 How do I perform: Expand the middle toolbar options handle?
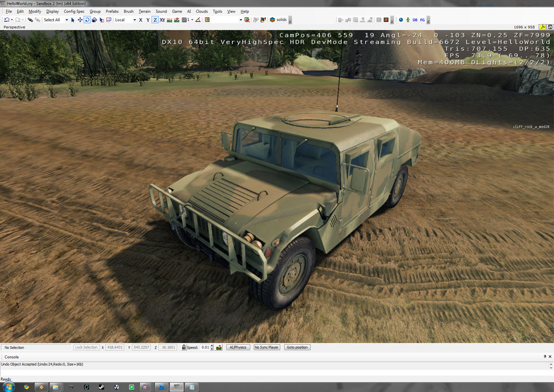pyautogui.click(x=392, y=20)
